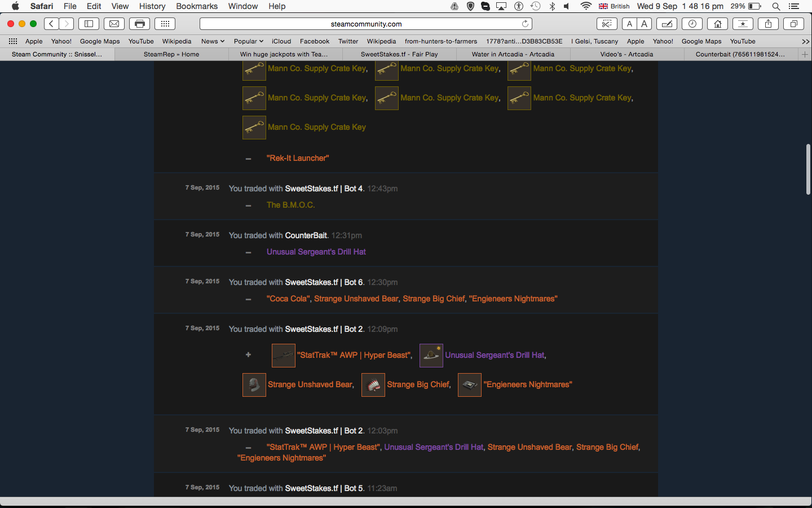Switch to the SteamRep » Home tab

[x=171, y=54]
